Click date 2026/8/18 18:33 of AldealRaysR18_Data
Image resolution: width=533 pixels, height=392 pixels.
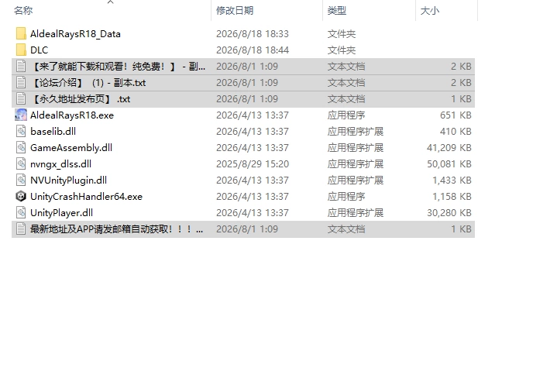pyautogui.click(x=253, y=34)
